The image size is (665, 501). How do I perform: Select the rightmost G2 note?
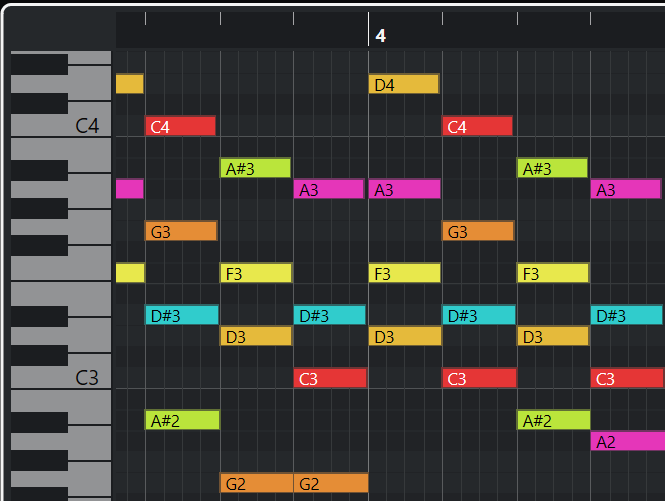tap(330, 484)
